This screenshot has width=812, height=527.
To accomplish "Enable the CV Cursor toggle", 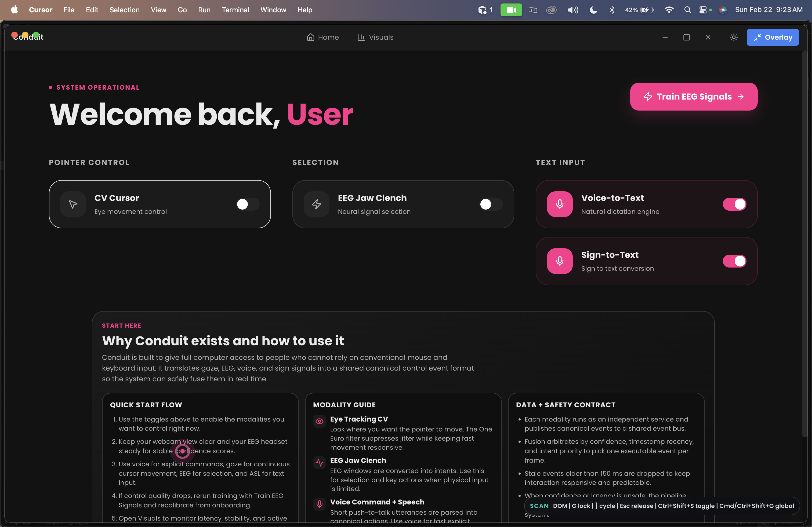I will pyautogui.click(x=248, y=204).
